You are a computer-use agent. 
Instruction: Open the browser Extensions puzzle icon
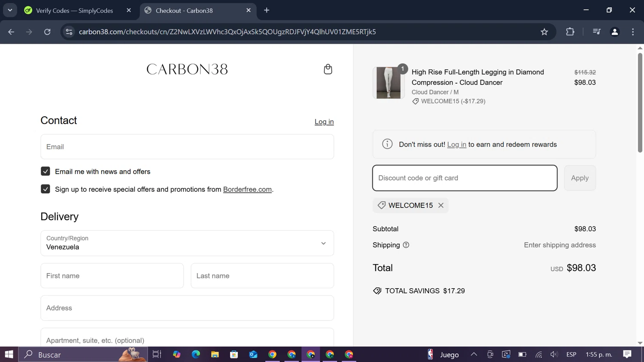[570, 32]
